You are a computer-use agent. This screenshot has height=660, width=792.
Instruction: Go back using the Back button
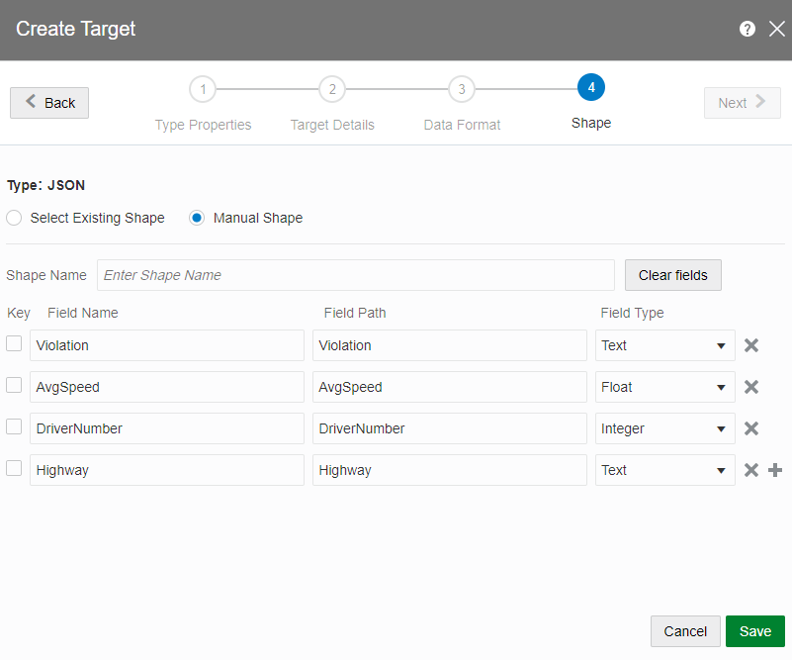pyautogui.click(x=50, y=103)
